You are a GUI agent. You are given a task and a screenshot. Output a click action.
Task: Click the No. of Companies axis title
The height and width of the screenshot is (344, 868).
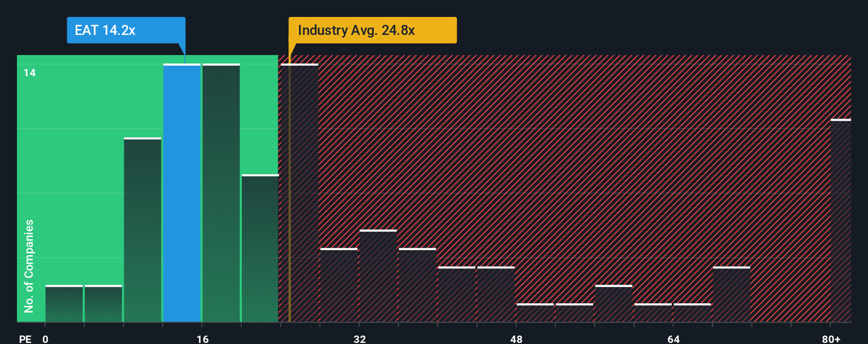click(29, 266)
